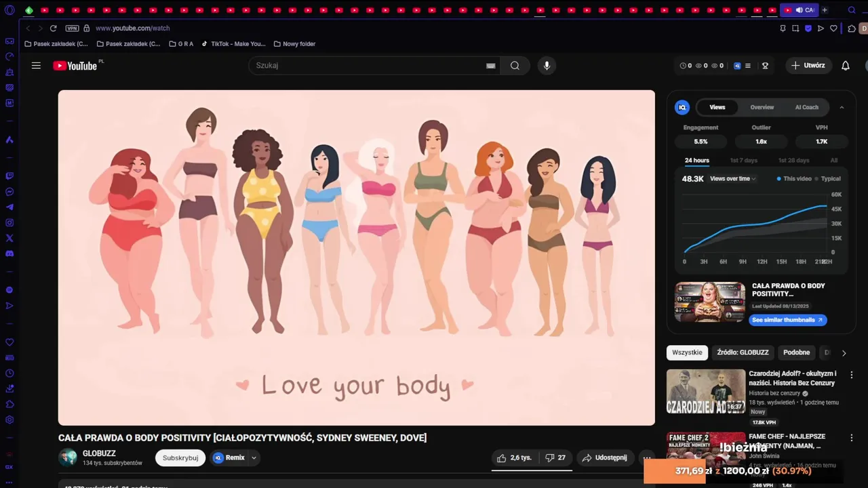Viewport: 868px width, 488px height.
Task: Select the 1st 7 days range tab
Action: pos(744,161)
